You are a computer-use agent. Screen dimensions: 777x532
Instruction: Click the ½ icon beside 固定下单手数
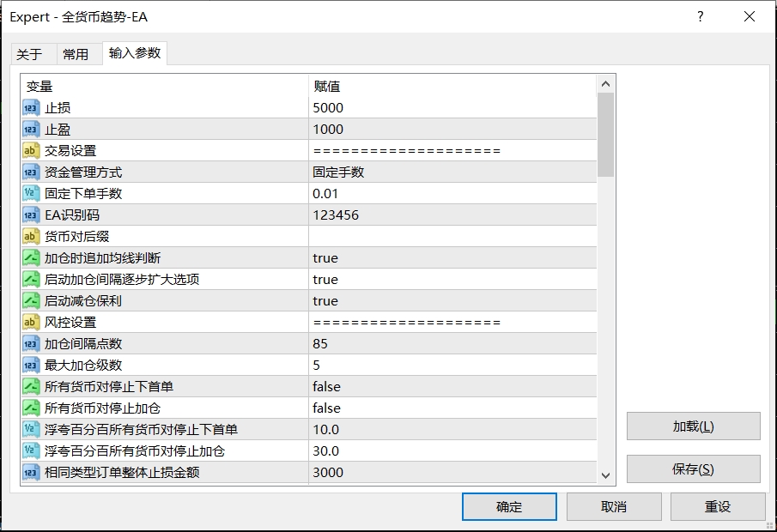click(33, 193)
